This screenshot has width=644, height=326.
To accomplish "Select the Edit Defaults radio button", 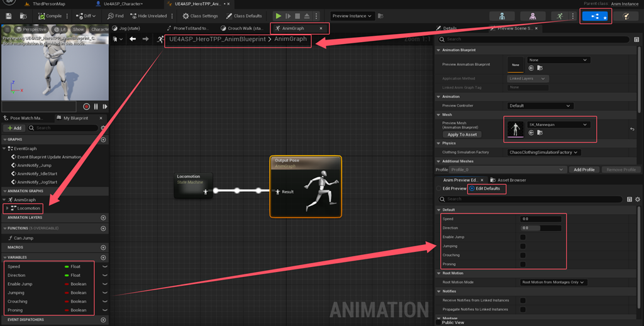I will [472, 188].
